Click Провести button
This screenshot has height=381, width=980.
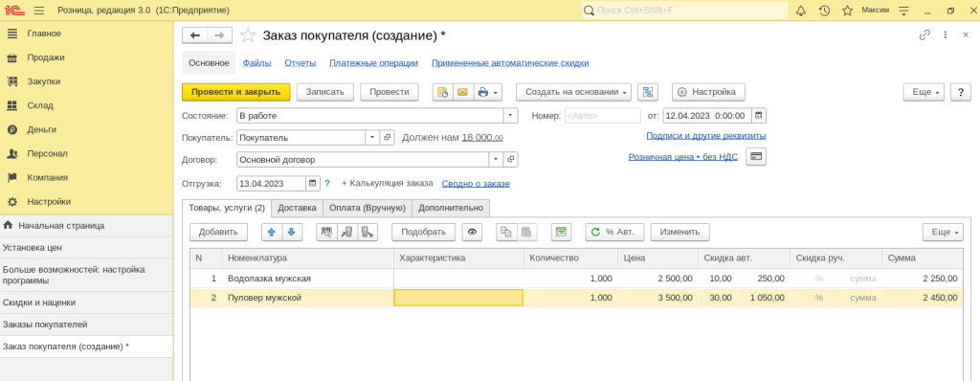coord(390,92)
